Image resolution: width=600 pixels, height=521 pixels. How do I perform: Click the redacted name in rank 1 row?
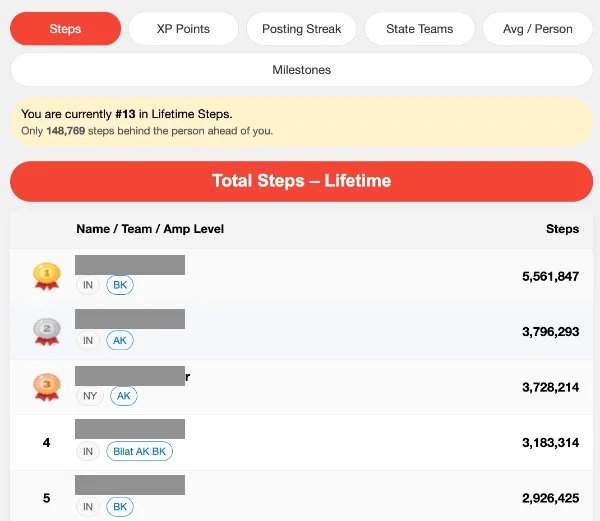130,265
